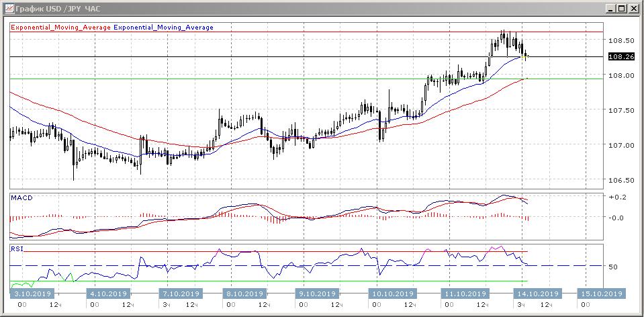Click the red Exponential_Moving_Average legend label
The image size is (644, 317).
[60, 28]
